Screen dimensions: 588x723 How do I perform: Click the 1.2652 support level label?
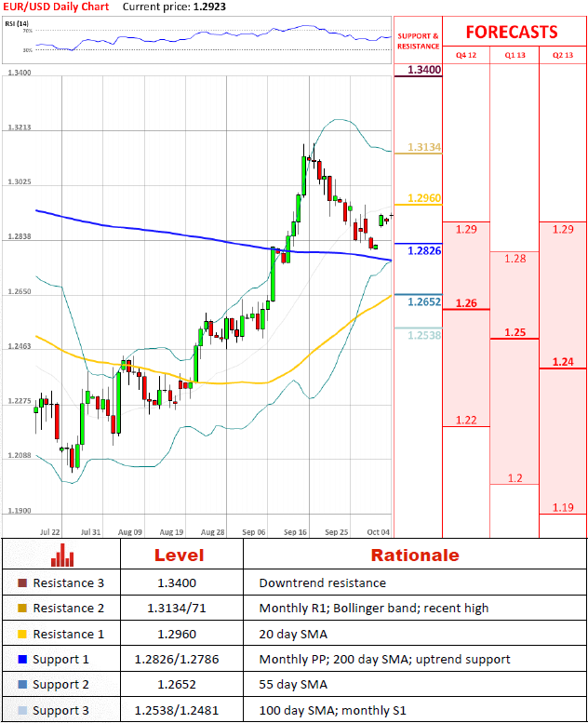423,302
